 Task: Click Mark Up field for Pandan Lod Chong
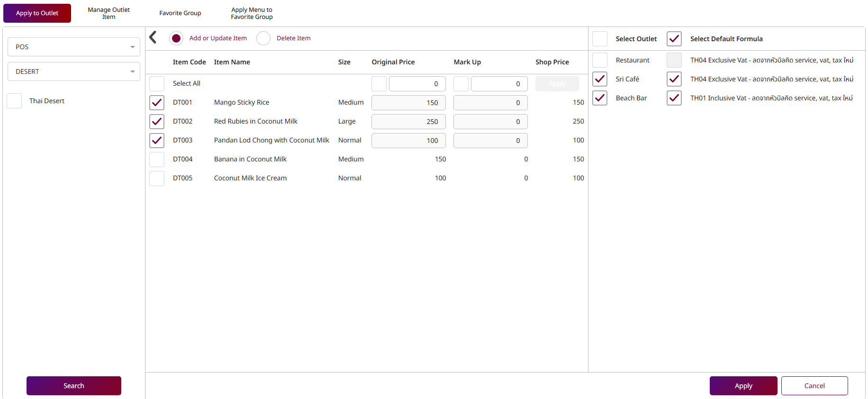pyautogui.click(x=490, y=141)
